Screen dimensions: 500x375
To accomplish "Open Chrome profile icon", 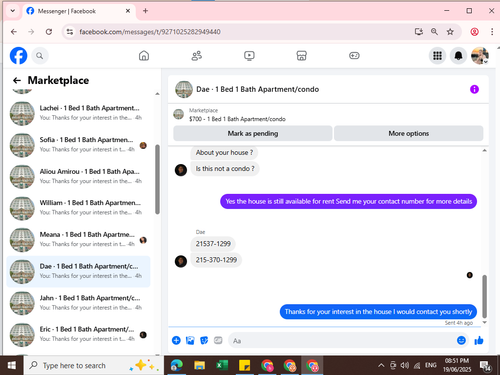I will 474,32.
